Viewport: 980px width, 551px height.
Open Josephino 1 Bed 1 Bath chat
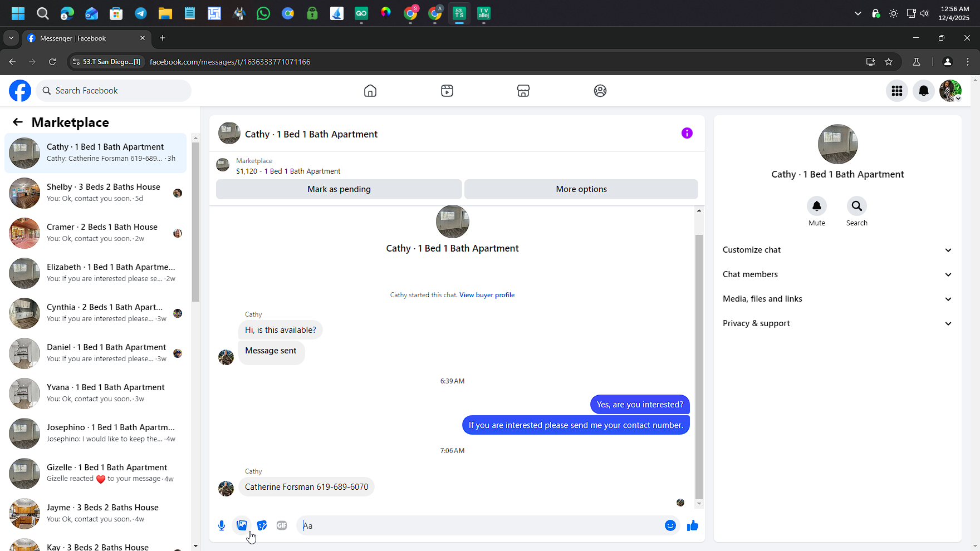tap(96, 434)
